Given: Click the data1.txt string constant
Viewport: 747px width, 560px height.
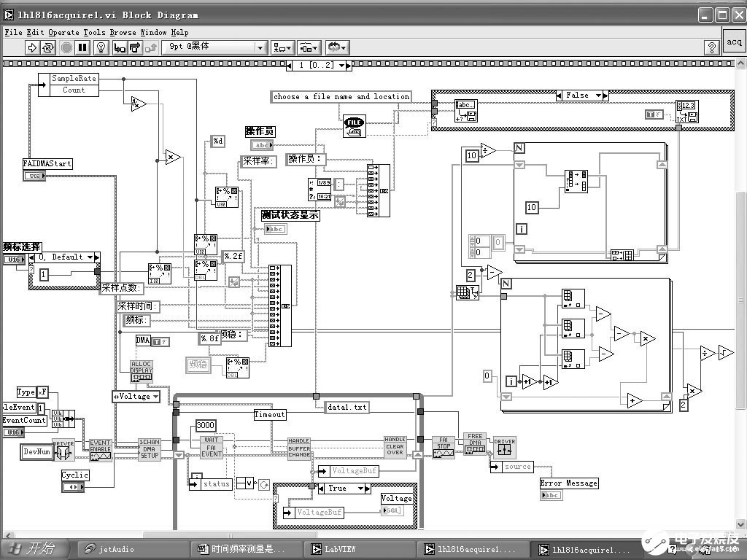Looking at the screenshot, I should 347,407.
